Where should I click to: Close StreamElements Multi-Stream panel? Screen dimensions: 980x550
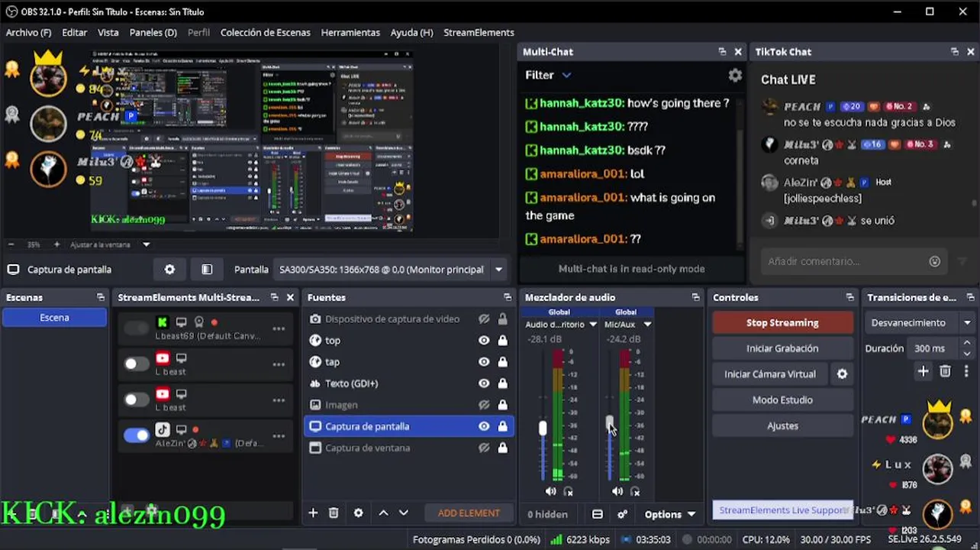[290, 297]
